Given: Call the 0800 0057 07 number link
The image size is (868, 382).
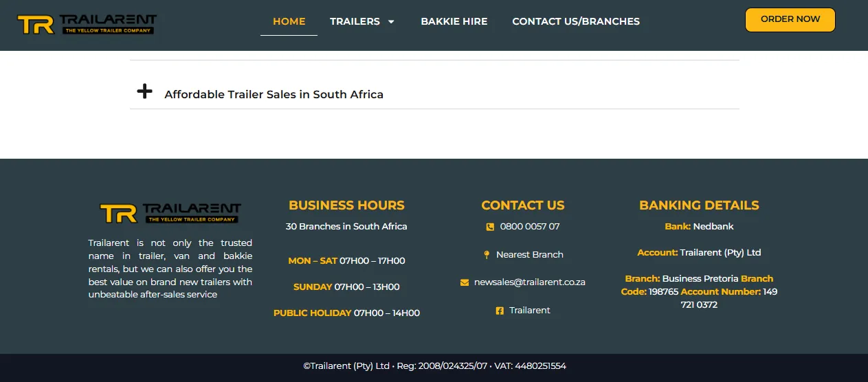Looking at the screenshot, I should tap(530, 226).
